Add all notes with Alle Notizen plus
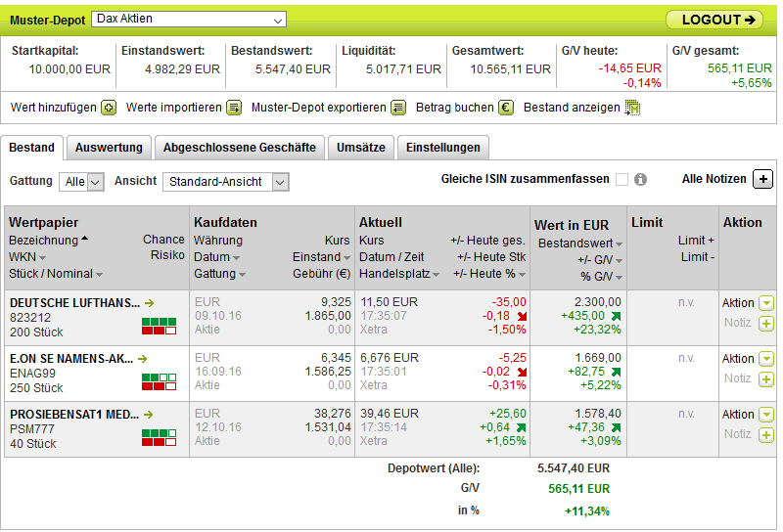Image resolution: width=783 pixels, height=532 pixels. [763, 179]
